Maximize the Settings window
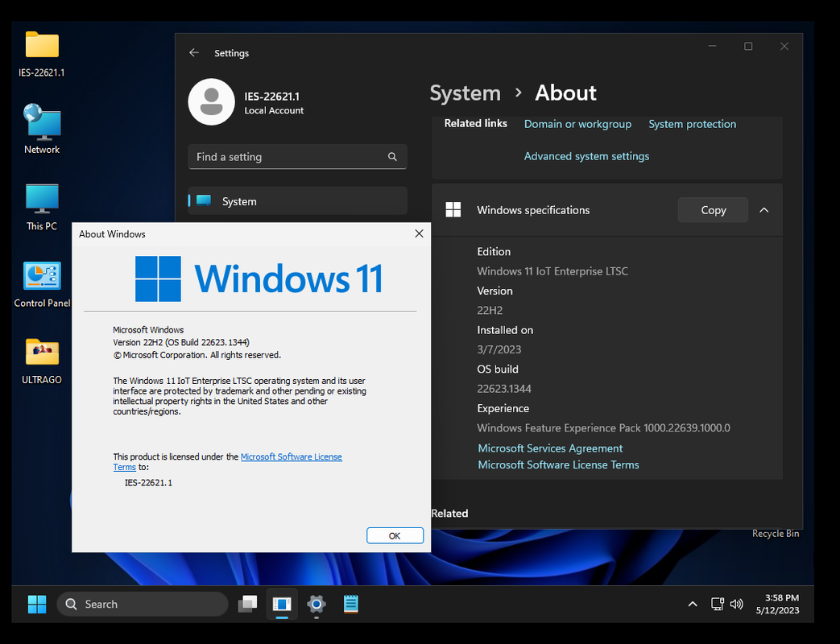The width and height of the screenshot is (840, 644). 748,46
